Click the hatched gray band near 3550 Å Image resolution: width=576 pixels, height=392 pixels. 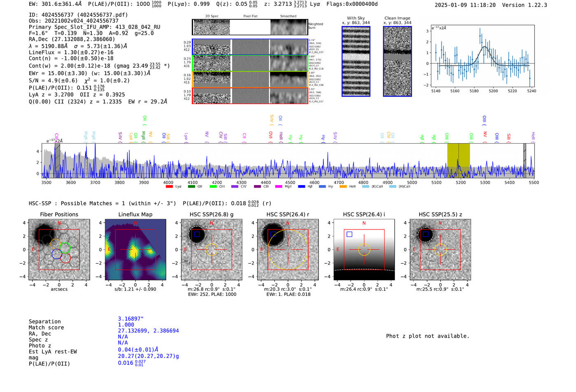[x=57, y=160]
